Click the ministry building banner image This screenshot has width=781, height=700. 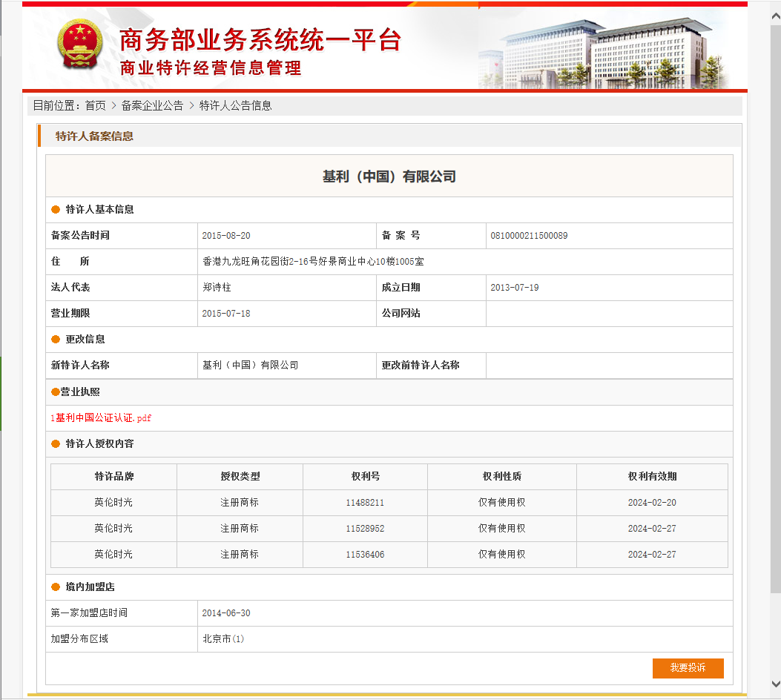click(602, 52)
